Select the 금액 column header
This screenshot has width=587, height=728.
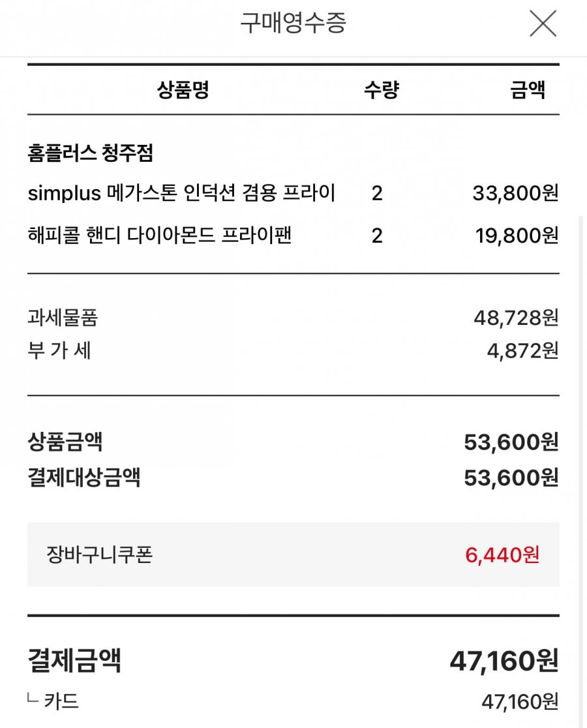528,89
